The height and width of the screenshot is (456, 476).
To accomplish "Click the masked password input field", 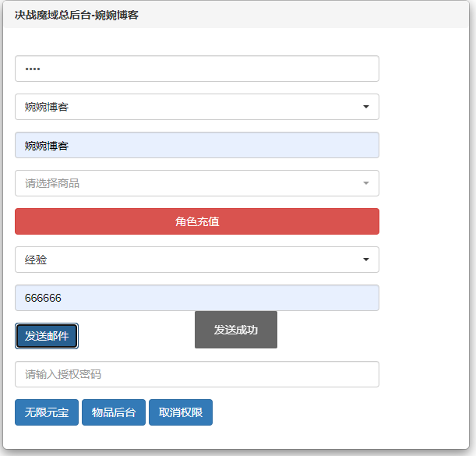I will pyautogui.click(x=196, y=69).
